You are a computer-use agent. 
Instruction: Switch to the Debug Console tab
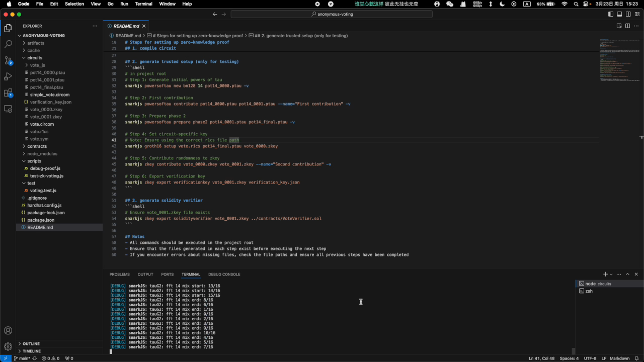pos(224,275)
